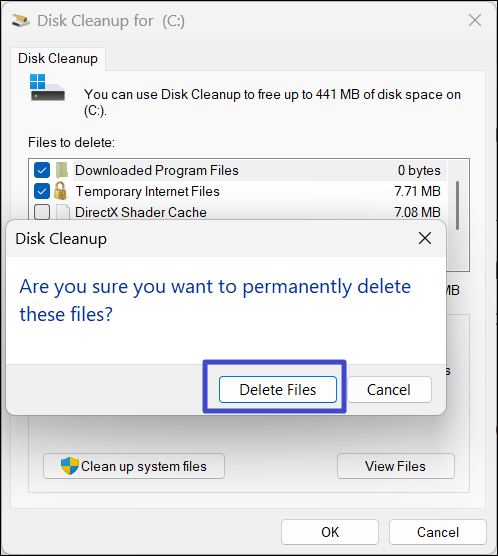Open View Files button
The width and height of the screenshot is (498, 556).
coord(395,466)
